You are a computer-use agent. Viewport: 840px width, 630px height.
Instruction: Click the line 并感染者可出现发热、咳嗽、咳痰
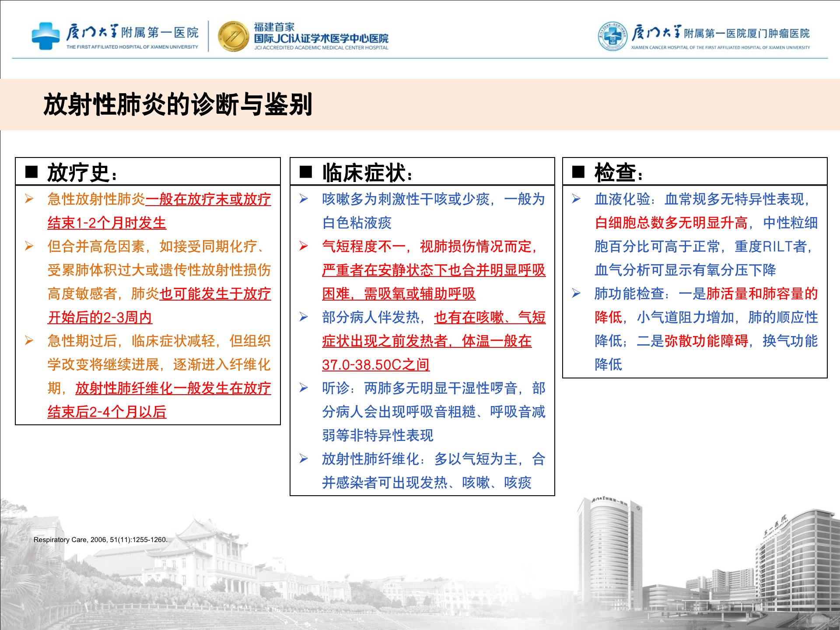point(427,483)
